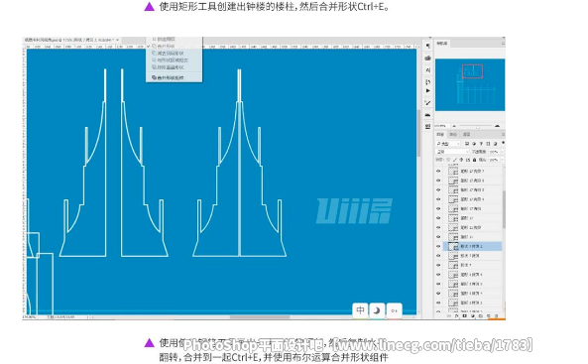The width and height of the screenshot is (588, 364).
Task: Hide the topmost visible layer via its eye icon
Action: pos(438,172)
